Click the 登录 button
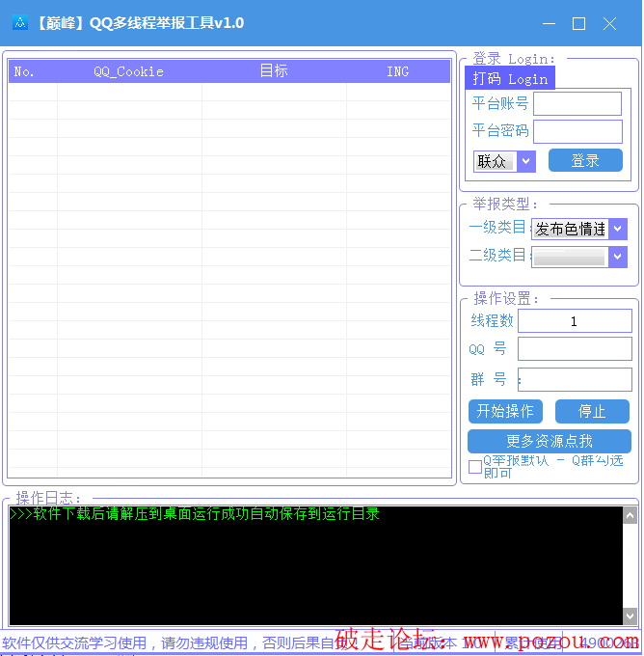The width and height of the screenshot is (644, 656). coord(587,161)
